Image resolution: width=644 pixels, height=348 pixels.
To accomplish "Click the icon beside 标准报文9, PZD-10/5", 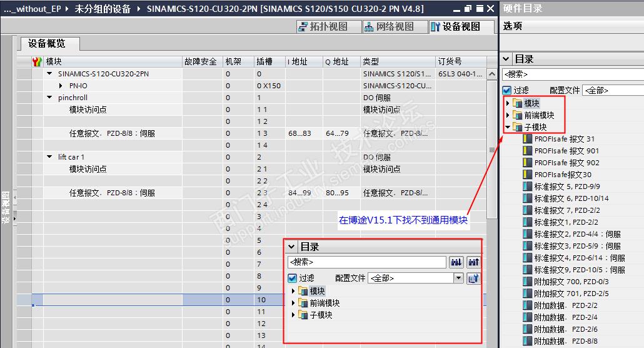I will click(527, 270).
